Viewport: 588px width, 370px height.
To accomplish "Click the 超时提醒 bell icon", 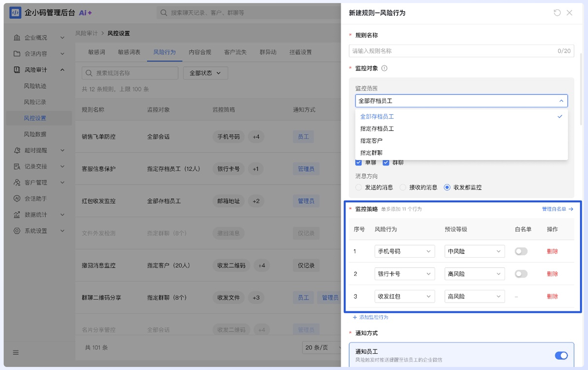I will (x=17, y=150).
